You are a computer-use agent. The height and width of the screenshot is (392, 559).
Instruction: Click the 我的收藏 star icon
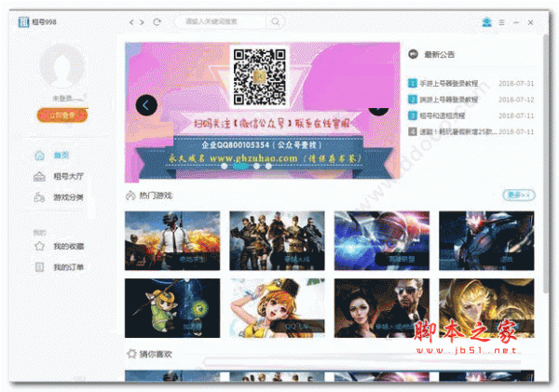click(x=39, y=246)
